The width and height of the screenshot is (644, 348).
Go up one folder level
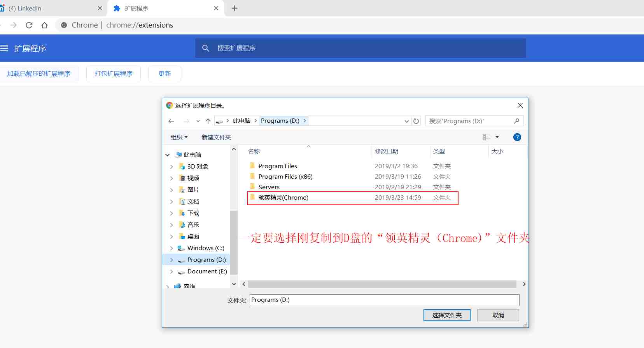[208, 121]
